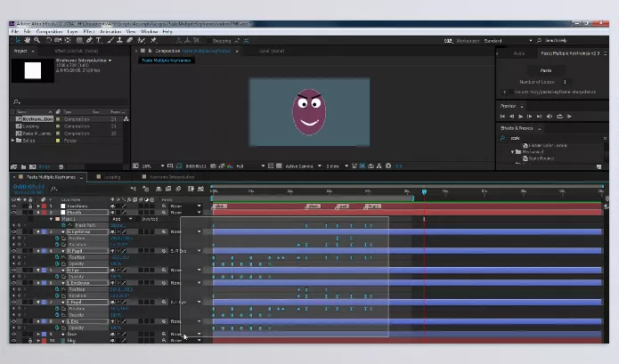Select the Rotation tool
The image size is (619, 364).
[x=49, y=40]
